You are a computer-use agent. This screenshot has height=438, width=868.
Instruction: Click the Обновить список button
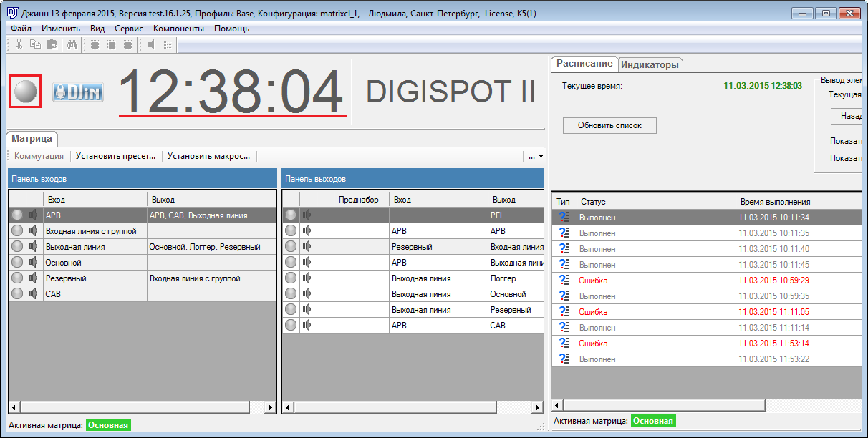pos(609,125)
